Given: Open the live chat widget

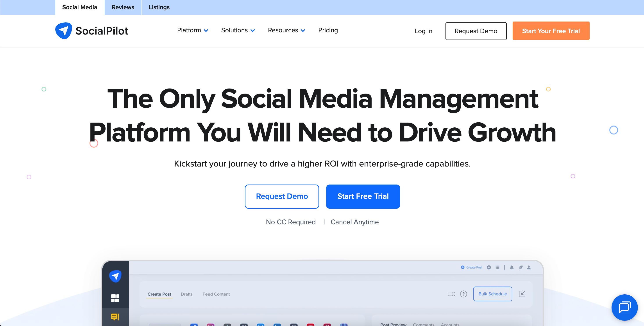Looking at the screenshot, I should (x=624, y=308).
